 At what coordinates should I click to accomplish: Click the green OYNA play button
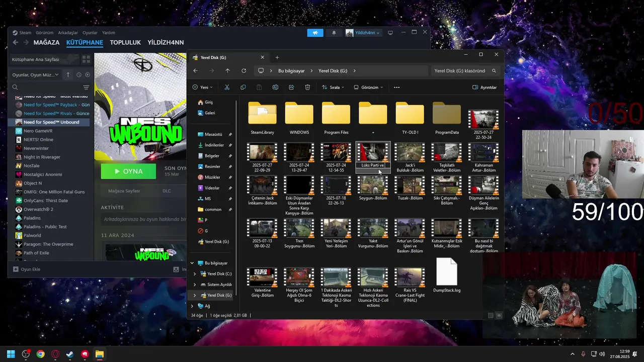[129, 171]
